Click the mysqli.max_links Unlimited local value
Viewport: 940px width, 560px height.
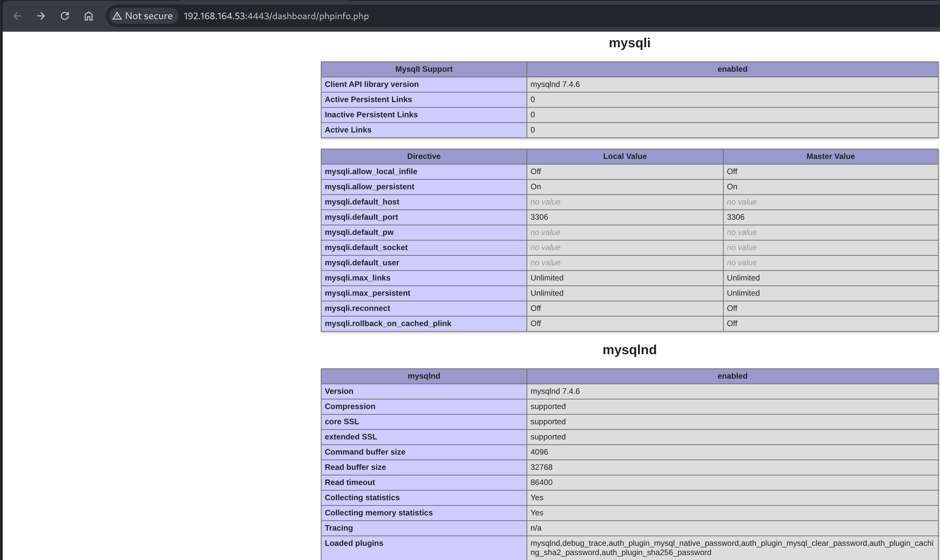[x=546, y=278]
